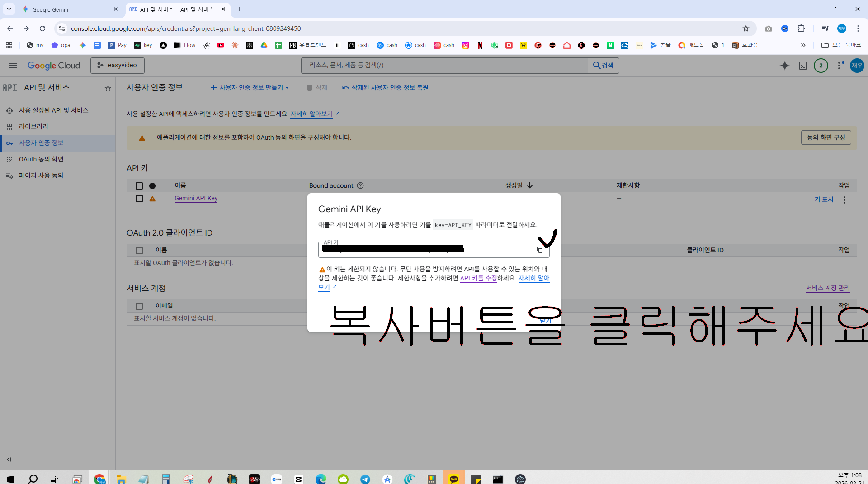Sort by 생성일 column arrow
Viewport: 868px width, 484px height.
(x=530, y=185)
